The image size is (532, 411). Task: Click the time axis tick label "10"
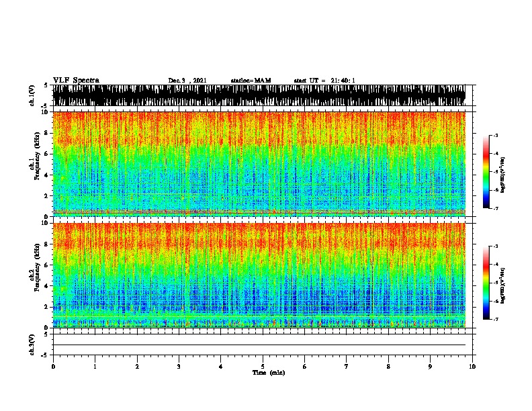(x=472, y=367)
